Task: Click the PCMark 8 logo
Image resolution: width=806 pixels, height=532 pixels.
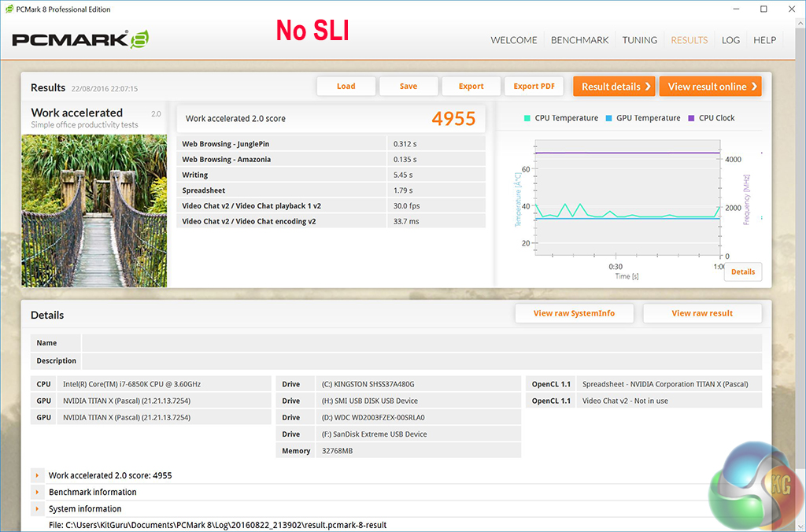Action: click(80, 40)
